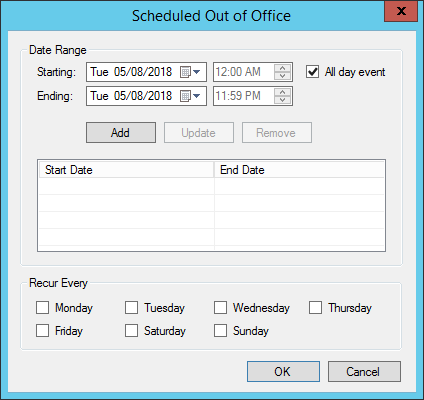Check the Tuesday recurrence box
Viewport: 424px width, 400px height.
click(131, 308)
